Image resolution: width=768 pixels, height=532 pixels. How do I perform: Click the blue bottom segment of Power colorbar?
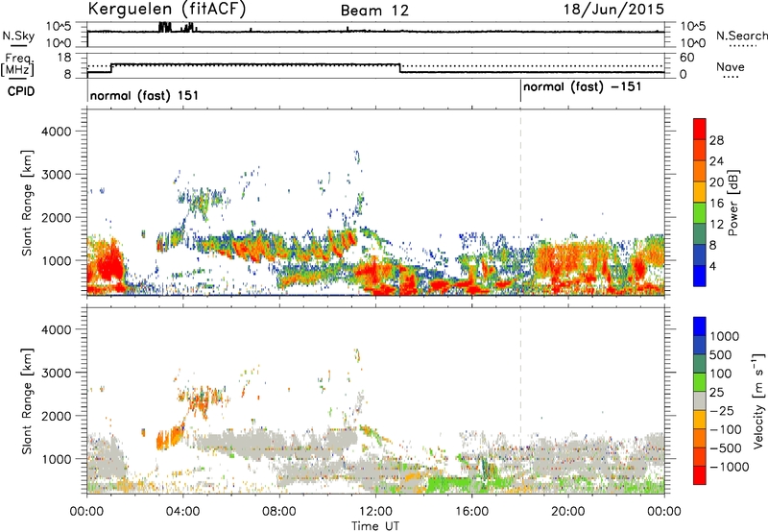(700, 276)
